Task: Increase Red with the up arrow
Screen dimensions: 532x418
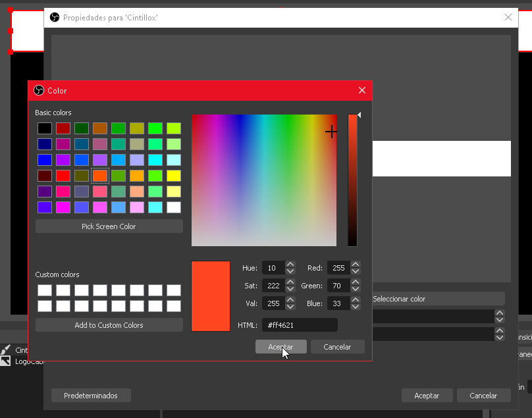Action: click(356, 265)
